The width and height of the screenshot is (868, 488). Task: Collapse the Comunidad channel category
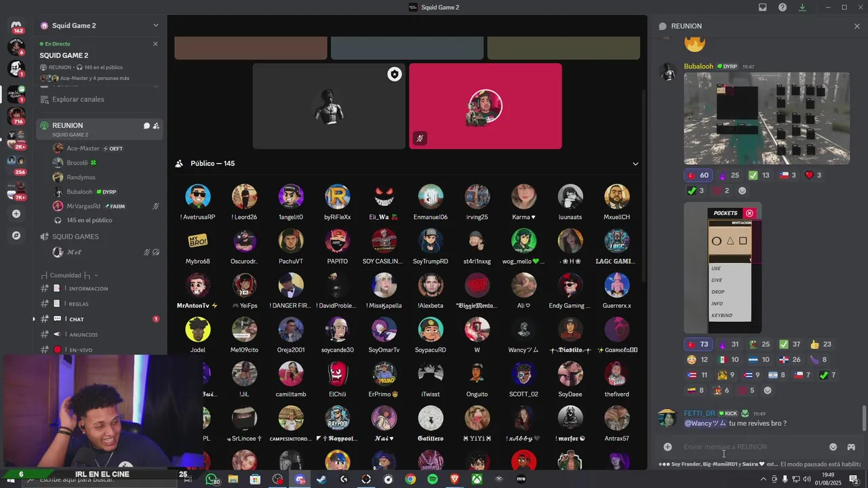[x=70, y=275]
